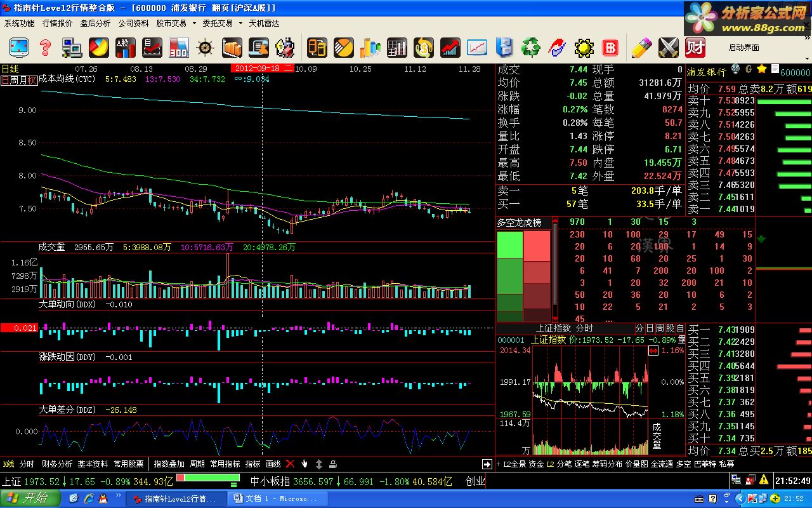Viewport: 812px width, 508px height.
Task: Switch to the 筹码分布 tab
Action: 608,464
